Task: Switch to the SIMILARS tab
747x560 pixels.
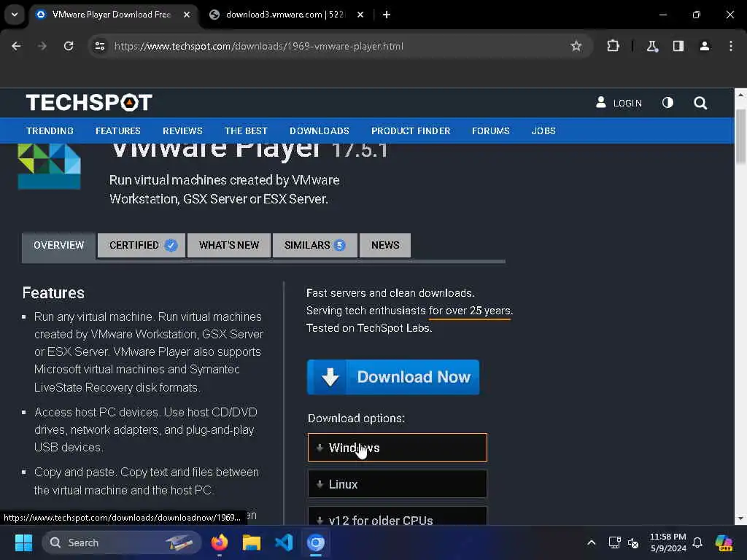Action: tap(315, 245)
